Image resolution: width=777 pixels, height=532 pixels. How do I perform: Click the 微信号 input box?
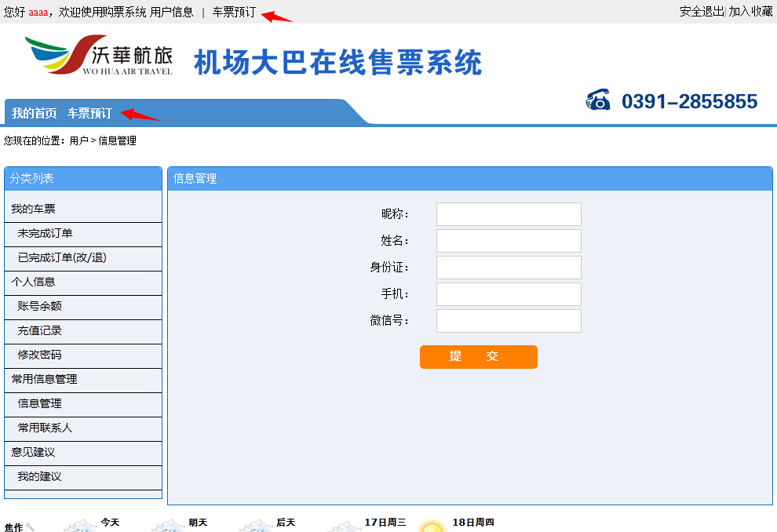(509, 321)
